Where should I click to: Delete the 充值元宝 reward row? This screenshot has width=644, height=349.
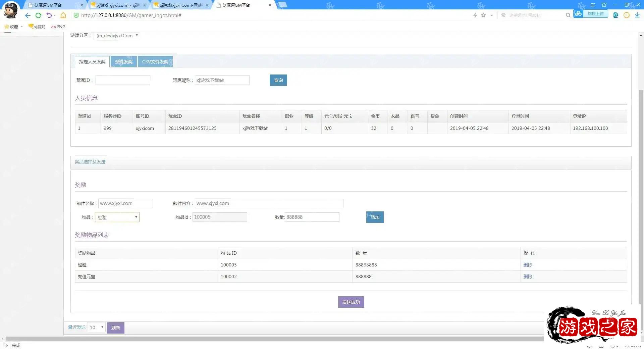[x=528, y=277]
